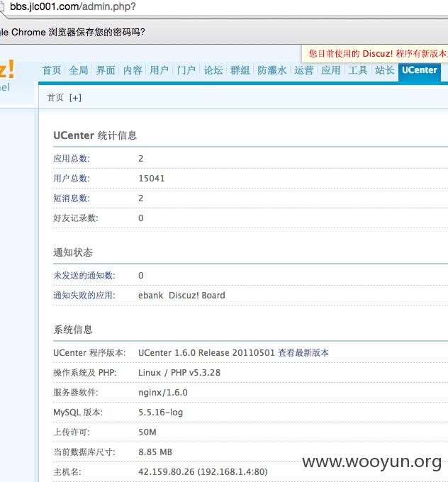This screenshot has height=482, width=448.
Task: Go to the 应用 tab
Action: [x=330, y=70]
